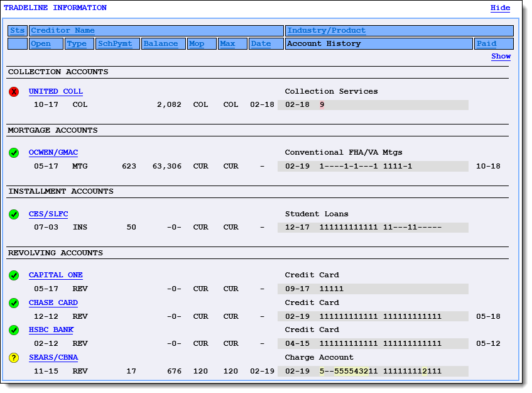Click the 2,082 balance for UNITED COLL

coord(169,105)
